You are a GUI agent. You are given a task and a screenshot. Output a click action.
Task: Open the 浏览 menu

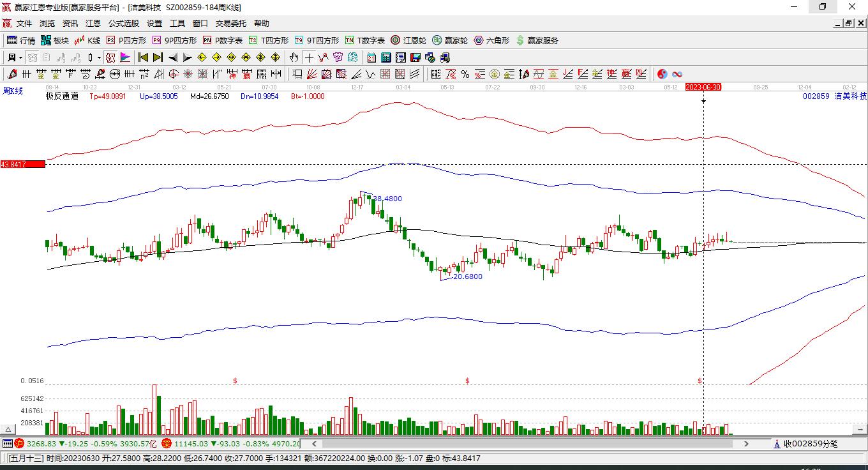pos(47,24)
